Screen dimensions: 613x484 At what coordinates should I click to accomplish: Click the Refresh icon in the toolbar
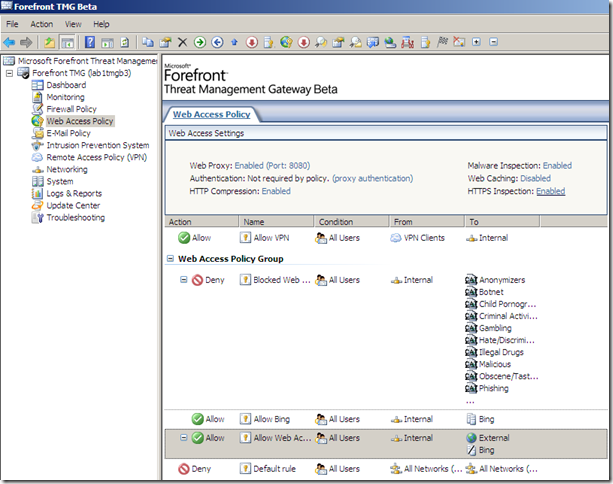coord(125,42)
